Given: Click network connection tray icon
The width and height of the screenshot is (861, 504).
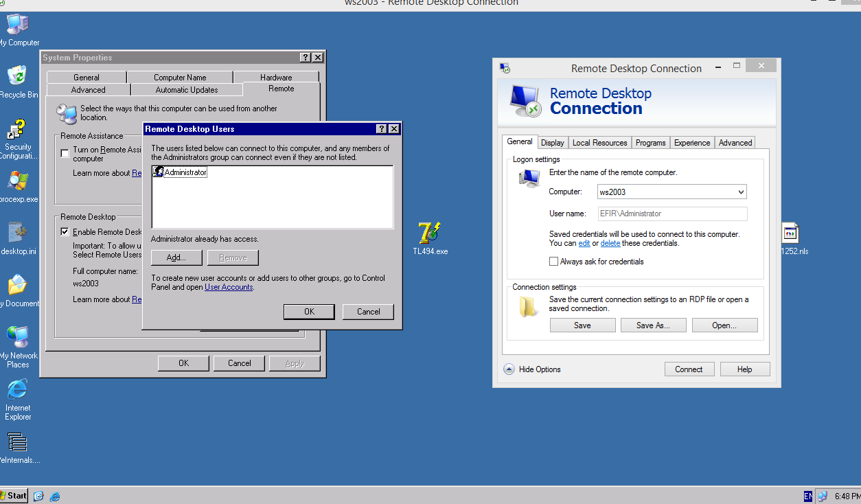Looking at the screenshot, I should pyautogui.click(x=823, y=496).
